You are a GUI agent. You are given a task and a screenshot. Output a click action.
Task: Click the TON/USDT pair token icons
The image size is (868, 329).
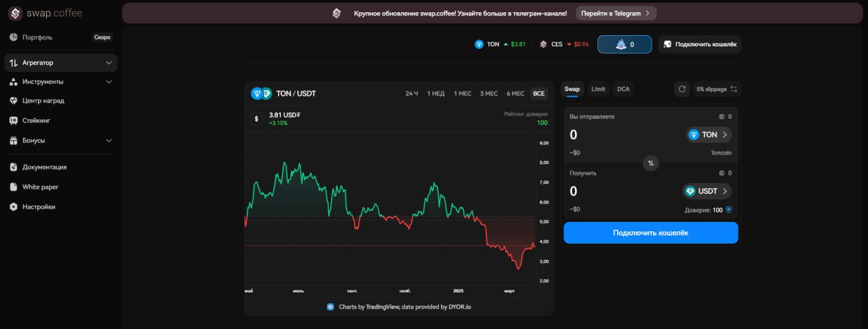pos(261,94)
